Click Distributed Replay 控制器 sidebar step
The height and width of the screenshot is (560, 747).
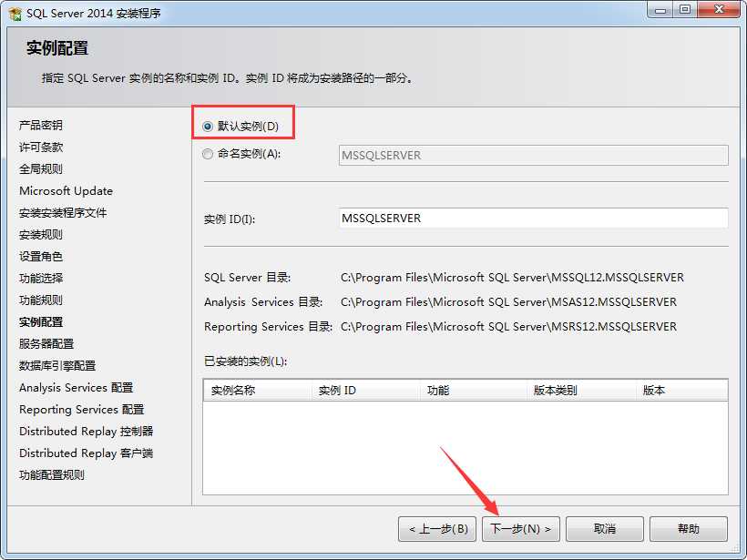(87, 432)
